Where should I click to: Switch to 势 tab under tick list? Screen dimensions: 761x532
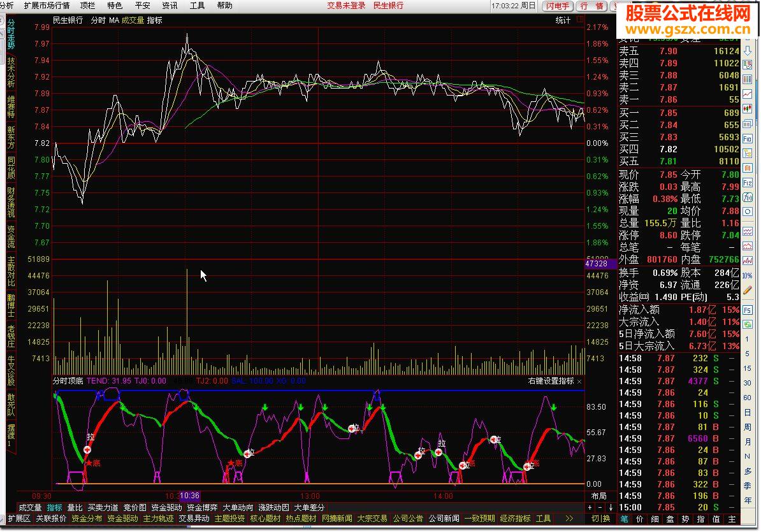[685, 519]
